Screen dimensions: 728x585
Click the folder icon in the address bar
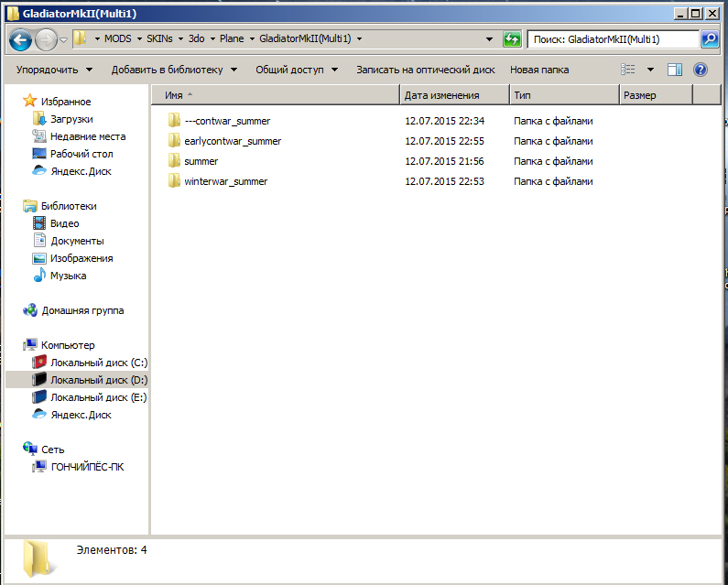pyautogui.click(x=81, y=38)
